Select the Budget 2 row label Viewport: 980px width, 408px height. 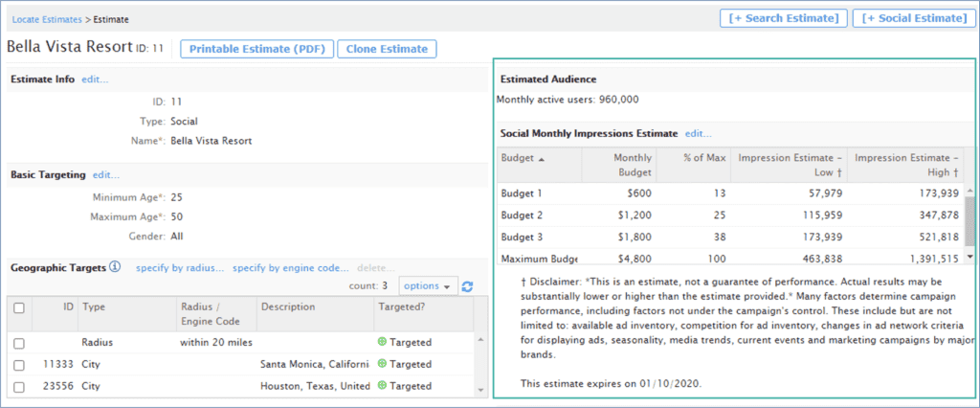[x=522, y=215]
